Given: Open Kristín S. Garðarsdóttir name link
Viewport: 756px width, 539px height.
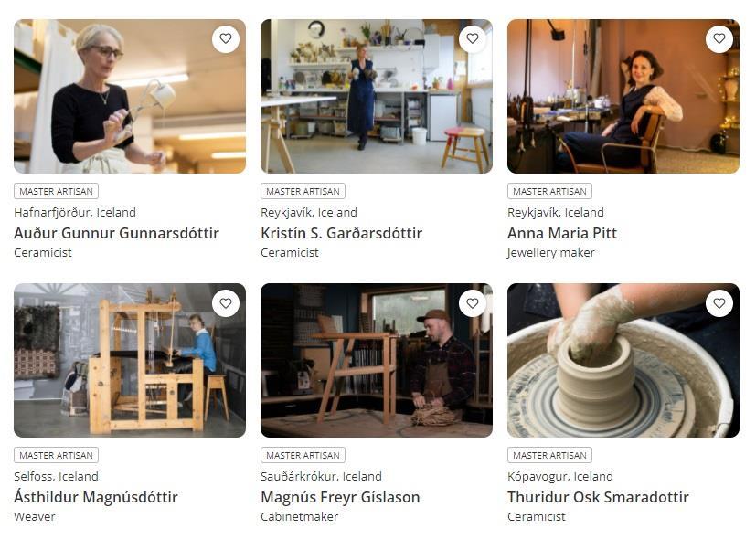Looking at the screenshot, I should pyautogui.click(x=341, y=233).
